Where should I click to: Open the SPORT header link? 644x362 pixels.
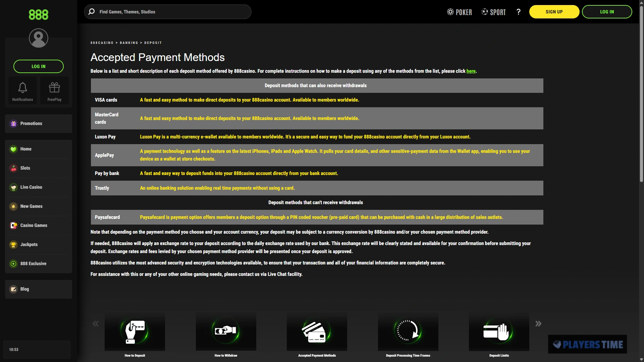pos(494,12)
